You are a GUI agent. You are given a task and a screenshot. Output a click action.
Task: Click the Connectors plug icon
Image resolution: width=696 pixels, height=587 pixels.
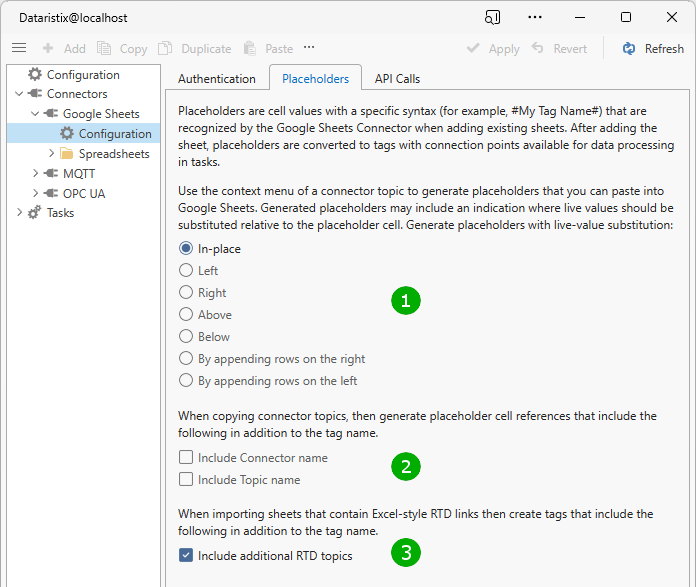pos(35,93)
